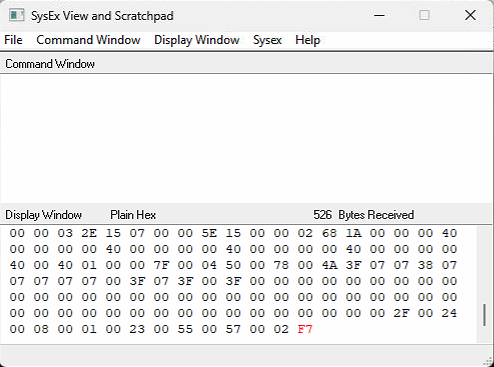Click the 78 byte in the third hex row
The image size is (494, 367).
281,265
